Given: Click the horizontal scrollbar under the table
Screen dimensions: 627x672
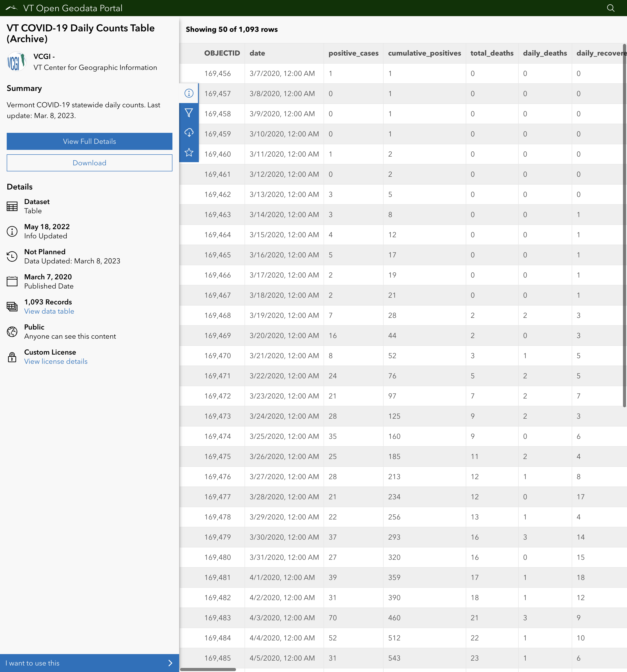Looking at the screenshot, I should pyautogui.click(x=208, y=669).
